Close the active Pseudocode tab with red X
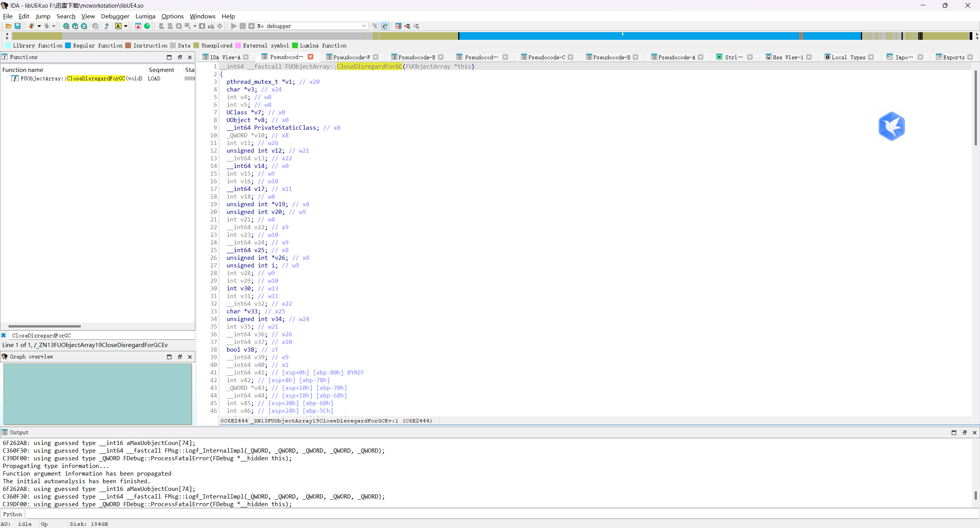 pyautogui.click(x=310, y=57)
